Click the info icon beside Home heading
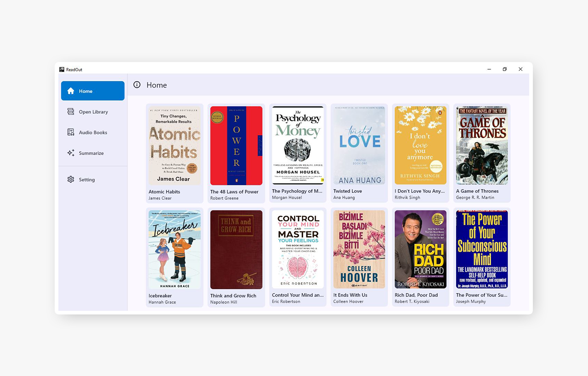 137,84
